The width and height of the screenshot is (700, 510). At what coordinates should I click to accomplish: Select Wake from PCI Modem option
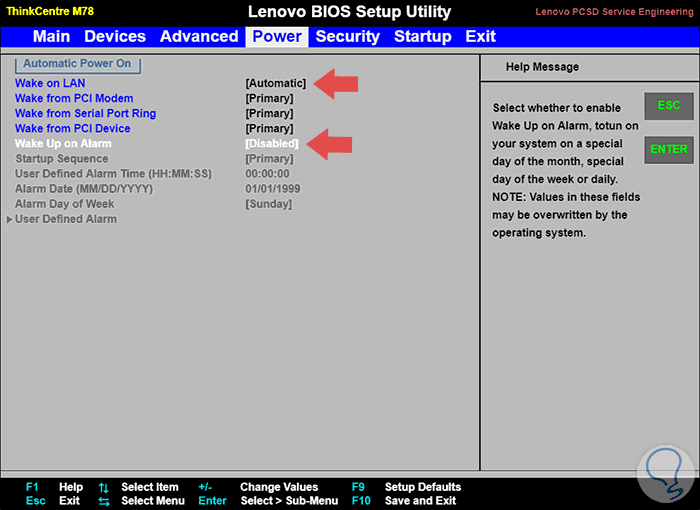[x=74, y=98]
